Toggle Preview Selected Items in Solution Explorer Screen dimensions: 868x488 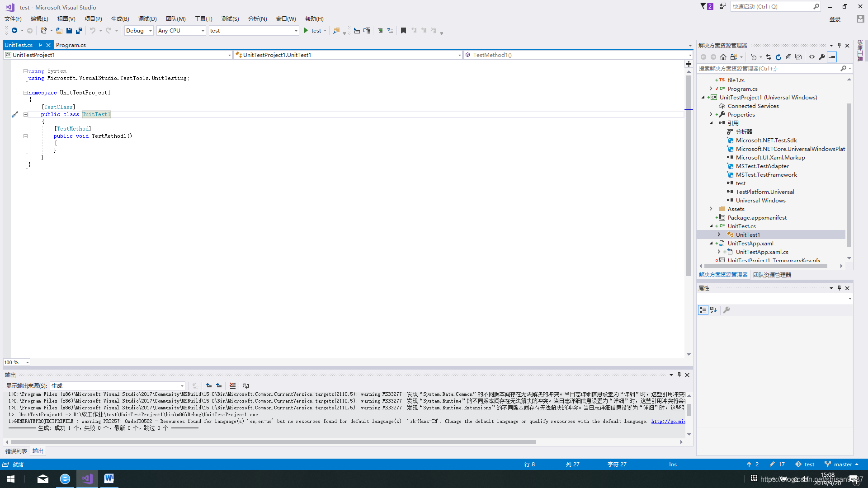pos(832,57)
